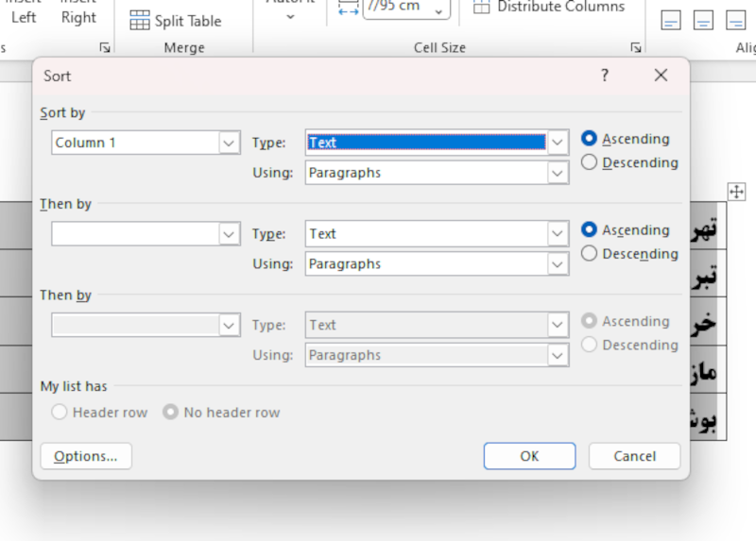Close the Sort dialog with X
756x541 pixels.
click(661, 76)
